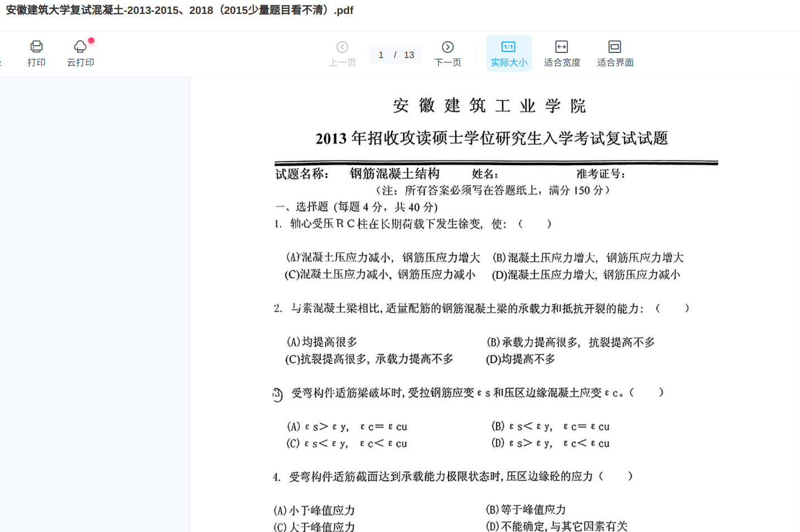Click the answer blank parentheses of question 1
This screenshot has width=800, height=532.
point(534,224)
